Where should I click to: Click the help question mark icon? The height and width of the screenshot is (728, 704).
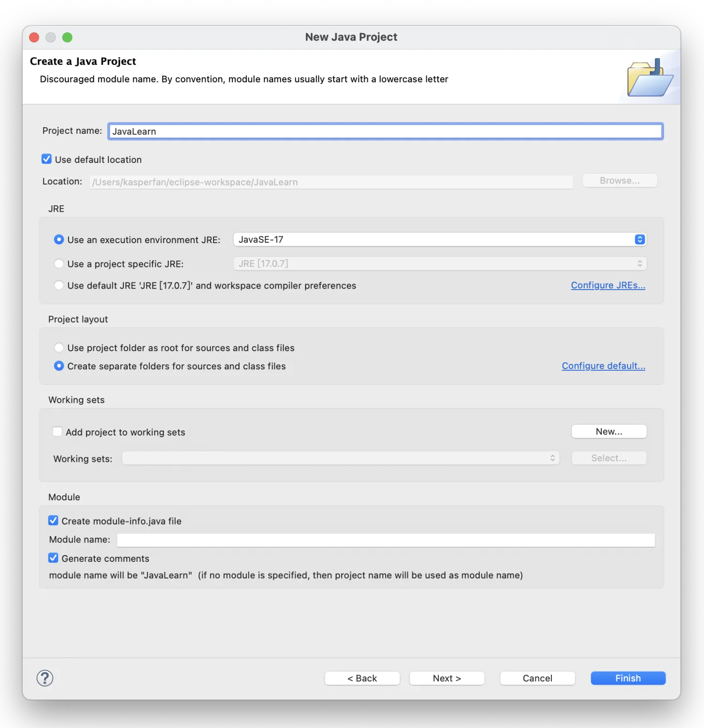click(45, 678)
